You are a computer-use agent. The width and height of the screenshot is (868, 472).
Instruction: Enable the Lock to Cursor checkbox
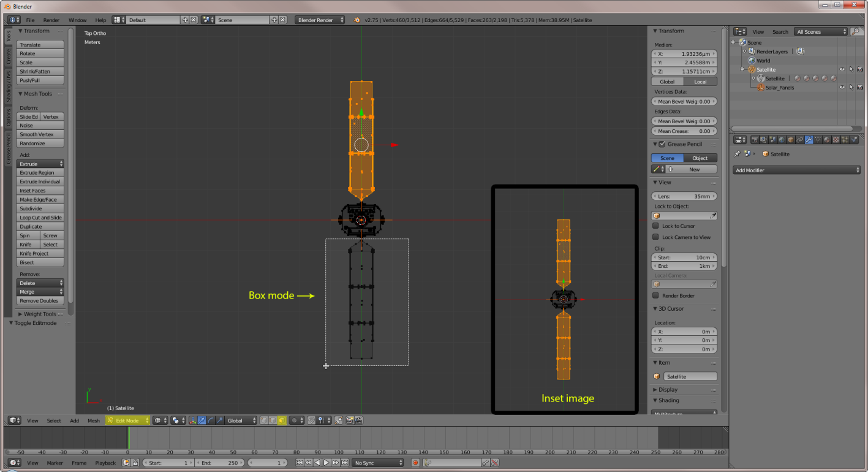click(656, 226)
